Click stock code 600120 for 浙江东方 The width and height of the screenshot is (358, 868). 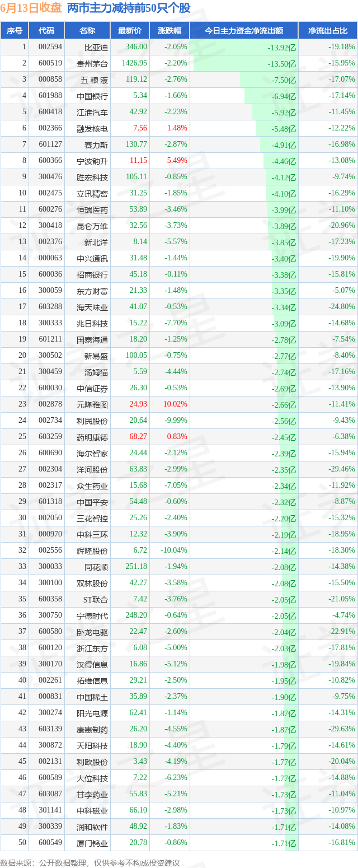click(x=50, y=648)
